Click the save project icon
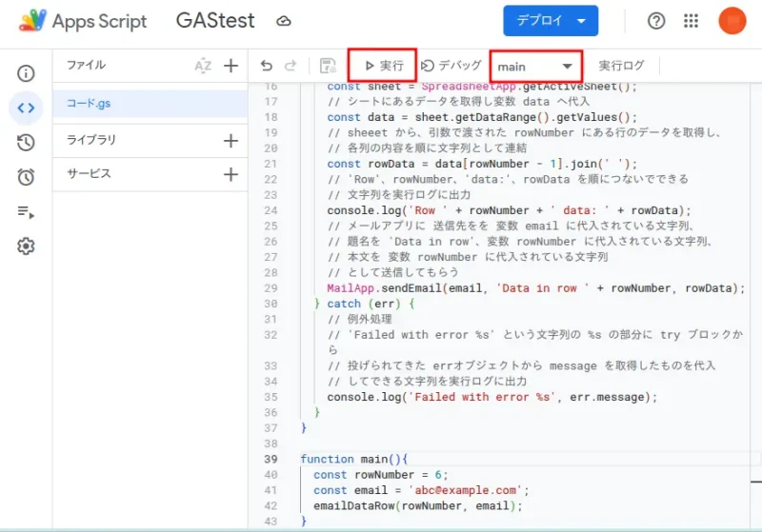Screen dimensions: 762x532 point(328,66)
